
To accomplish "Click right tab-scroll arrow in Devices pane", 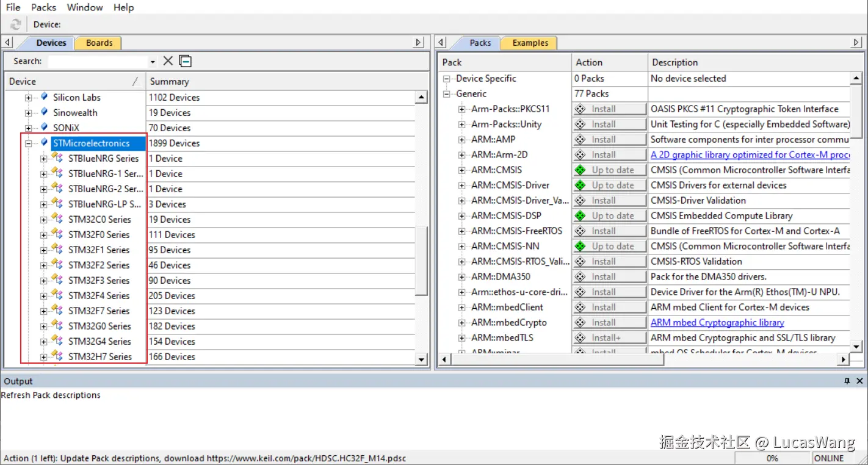I will click(419, 43).
